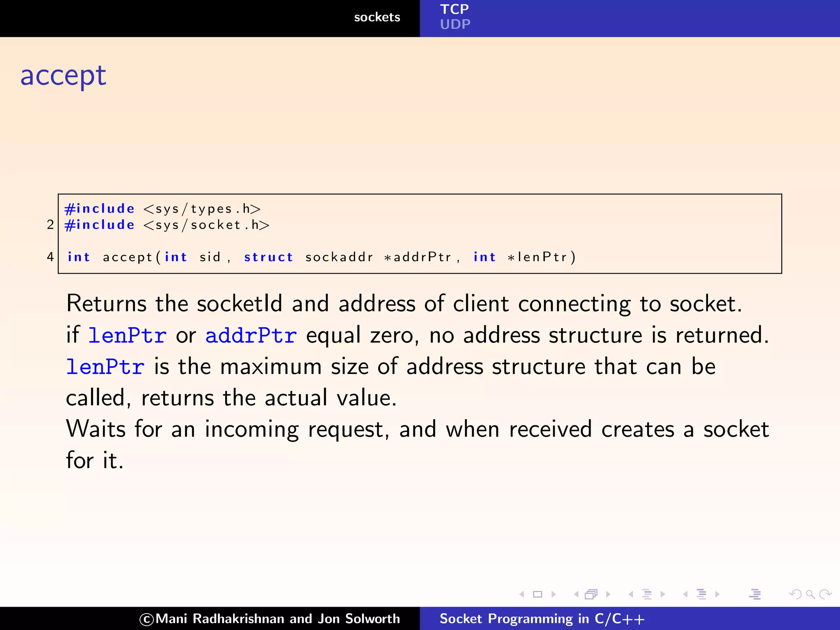Go to next subsection using its right arrow

tap(663, 594)
